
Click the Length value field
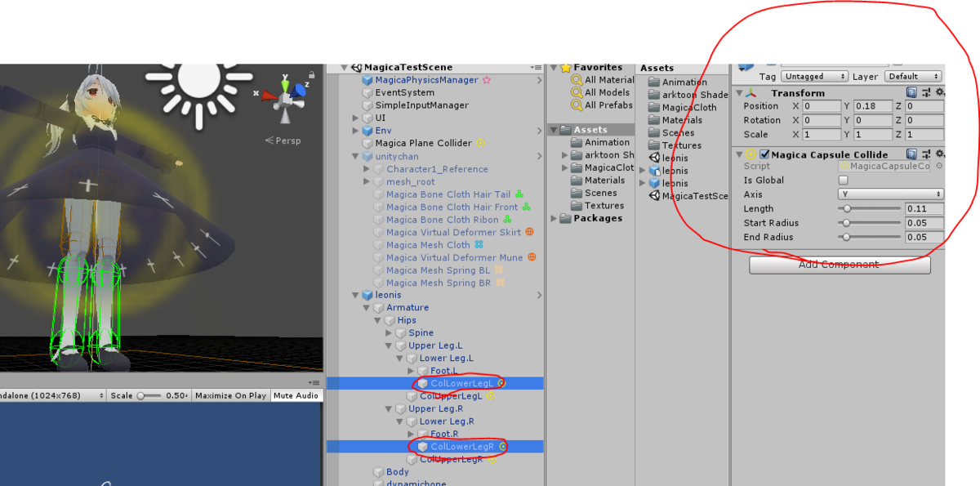click(924, 209)
